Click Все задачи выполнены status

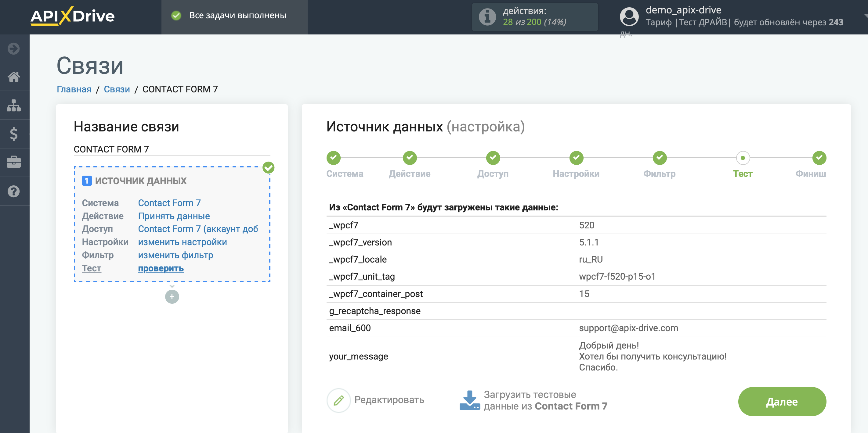pyautogui.click(x=237, y=16)
